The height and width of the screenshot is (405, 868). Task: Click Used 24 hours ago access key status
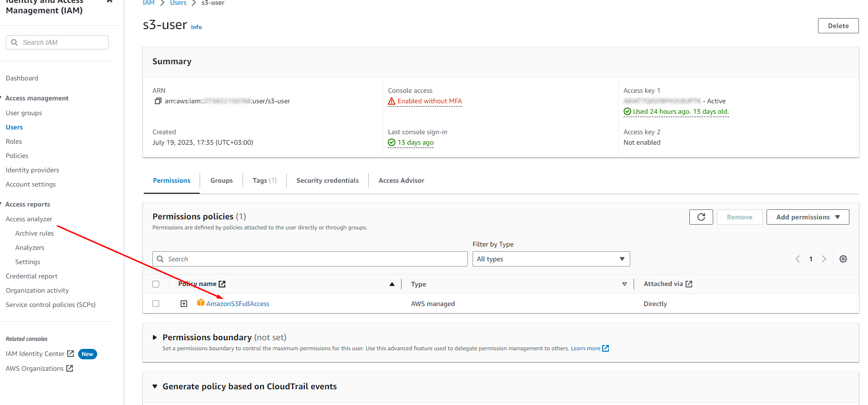[681, 111]
